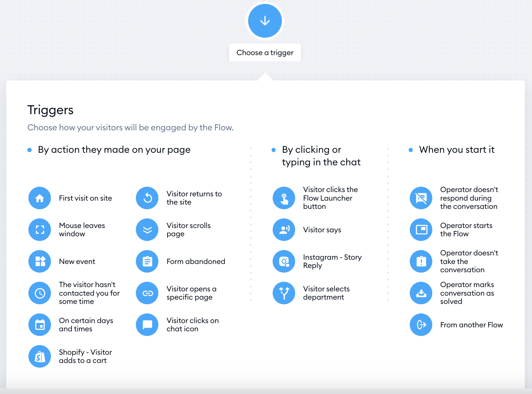
Task: Select the Visitor scrolls page chevron icon
Action: click(147, 230)
